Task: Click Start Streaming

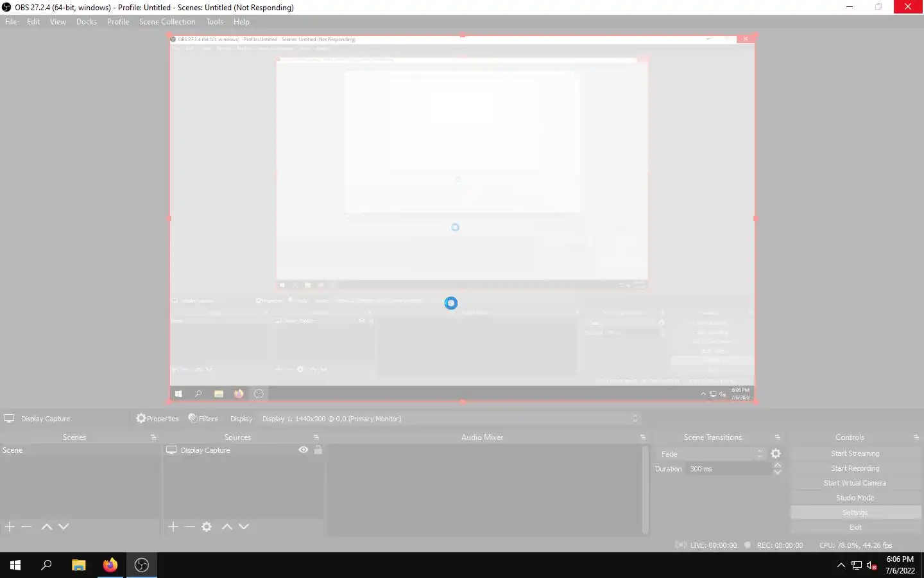Action: click(x=855, y=453)
